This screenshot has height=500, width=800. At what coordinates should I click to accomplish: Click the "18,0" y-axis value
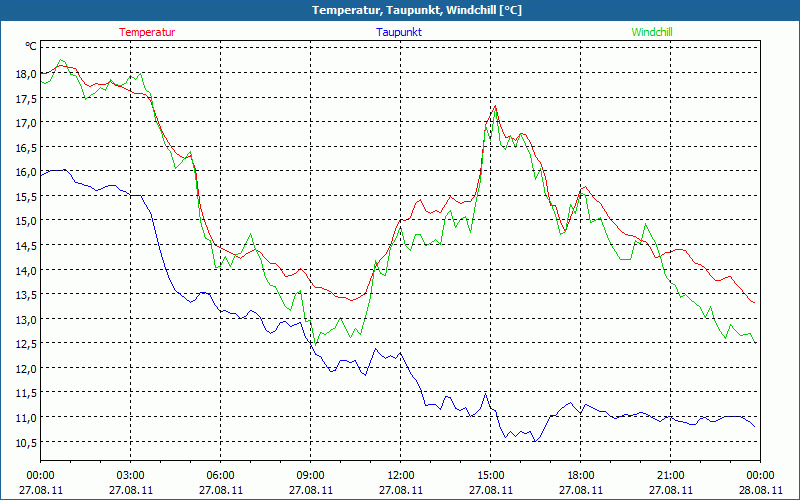[26, 74]
